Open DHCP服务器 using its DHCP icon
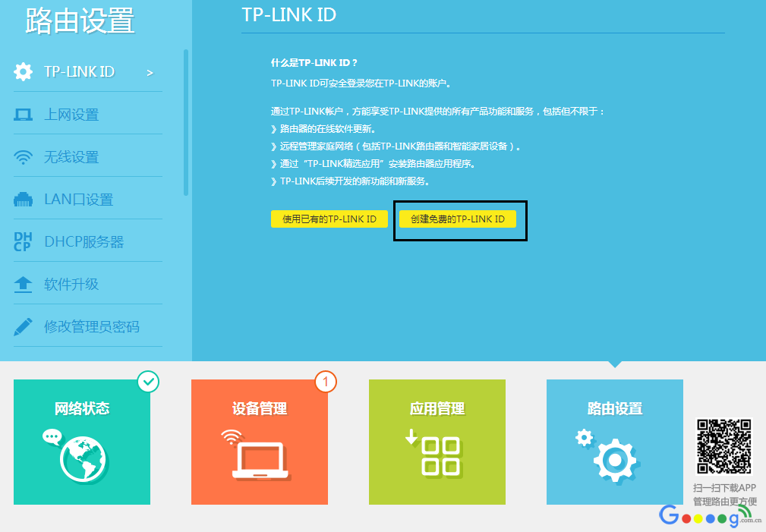 click(x=24, y=241)
